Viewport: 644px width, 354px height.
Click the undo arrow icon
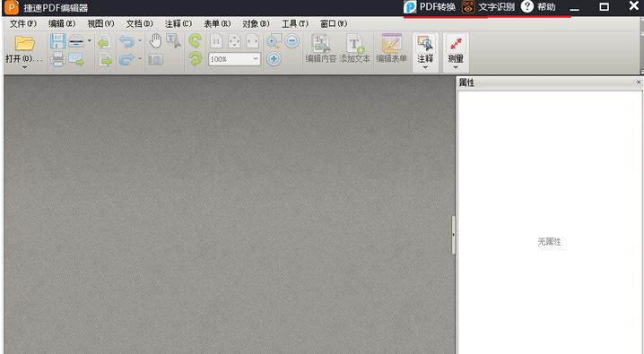(x=126, y=41)
